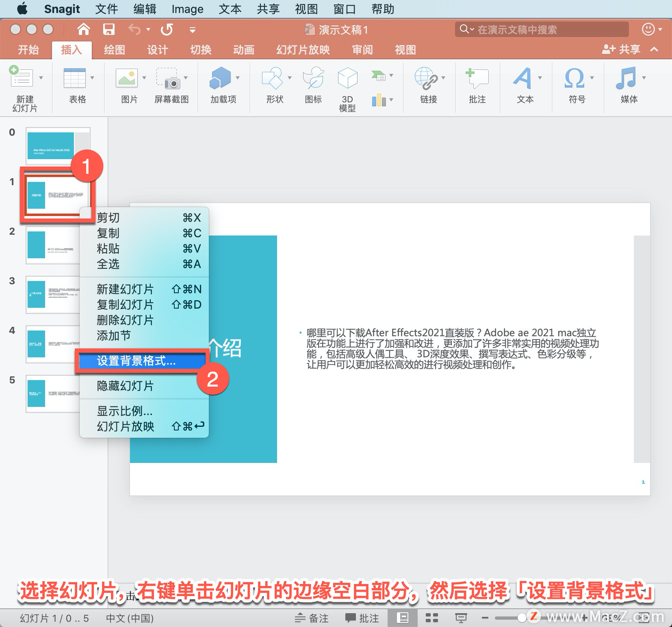Click the Save disk icon

pos(108,29)
